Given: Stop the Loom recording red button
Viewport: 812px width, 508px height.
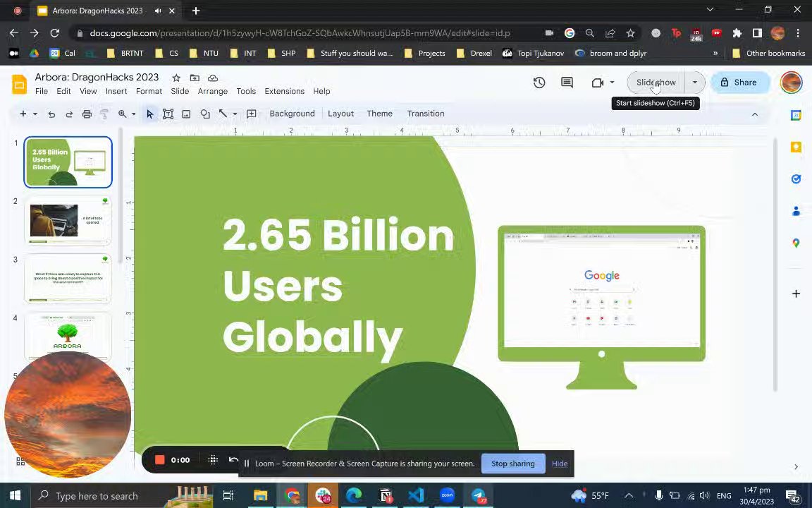Looking at the screenshot, I should pyautogui.click(x=159, y=460).
